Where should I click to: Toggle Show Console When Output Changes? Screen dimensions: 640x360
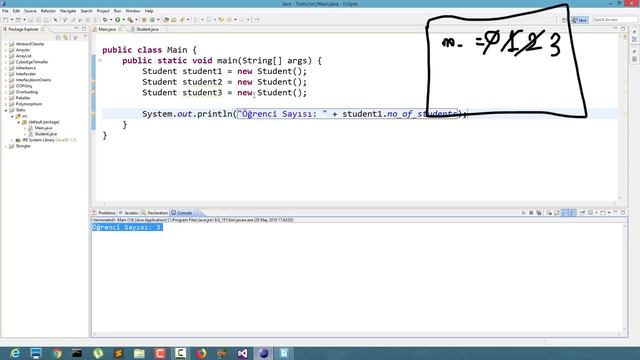(564, 213)
